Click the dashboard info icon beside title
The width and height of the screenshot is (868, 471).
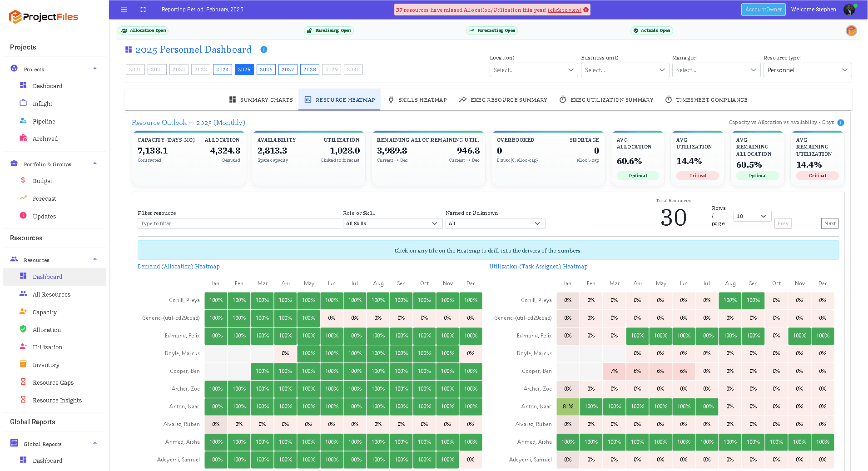pyautogui.click(x=264, y=50)
